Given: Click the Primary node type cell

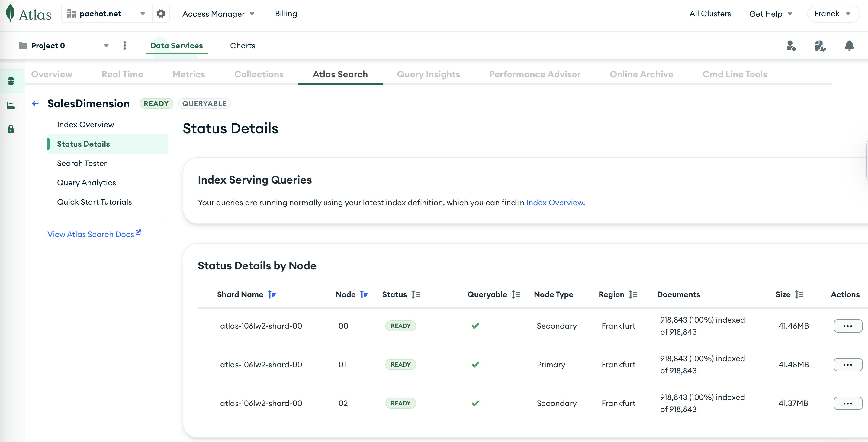Looking at the screenshot, I should tap(551, 365).
